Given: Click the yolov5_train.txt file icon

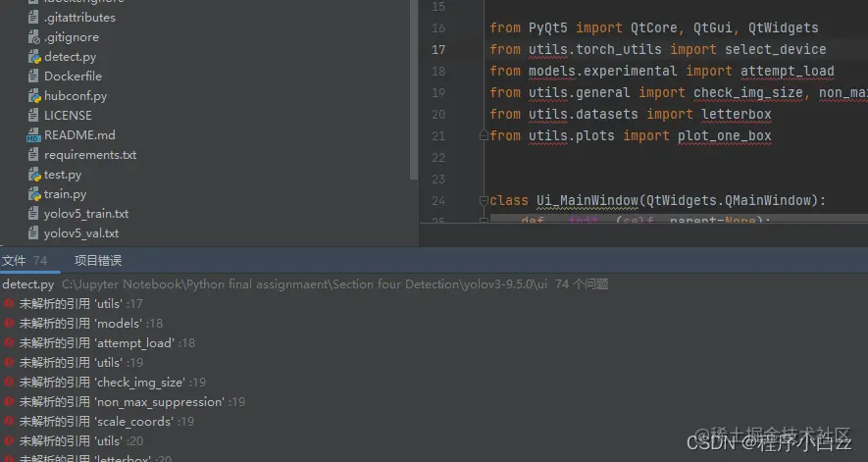Looking at the screenshot, I should coord(33,214).
